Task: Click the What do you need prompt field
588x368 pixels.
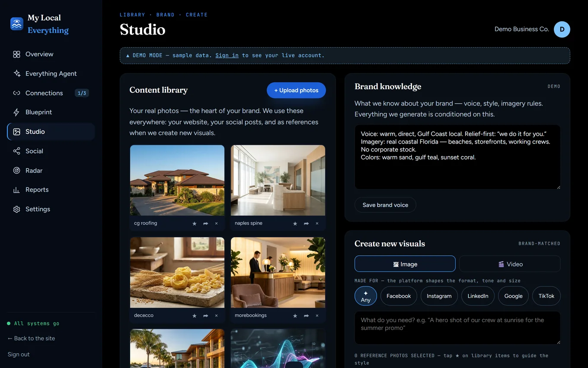Action: [457, 328]
